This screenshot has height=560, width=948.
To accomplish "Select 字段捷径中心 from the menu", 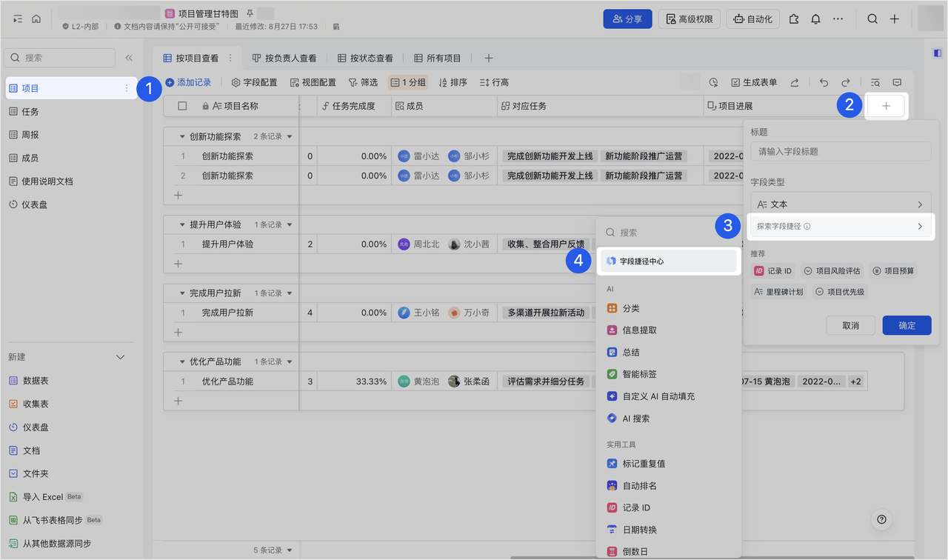I will [668, 261].
